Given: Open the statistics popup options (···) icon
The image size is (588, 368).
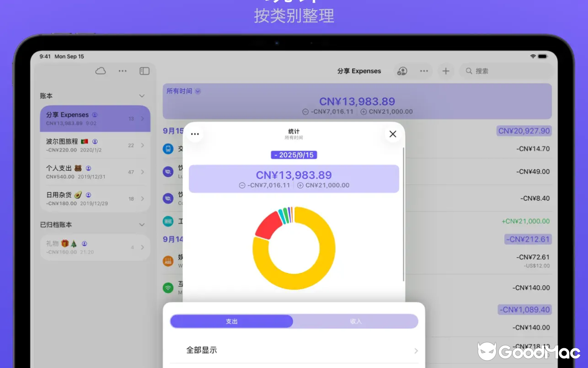Looking at the screenshot, I should 195,133.
